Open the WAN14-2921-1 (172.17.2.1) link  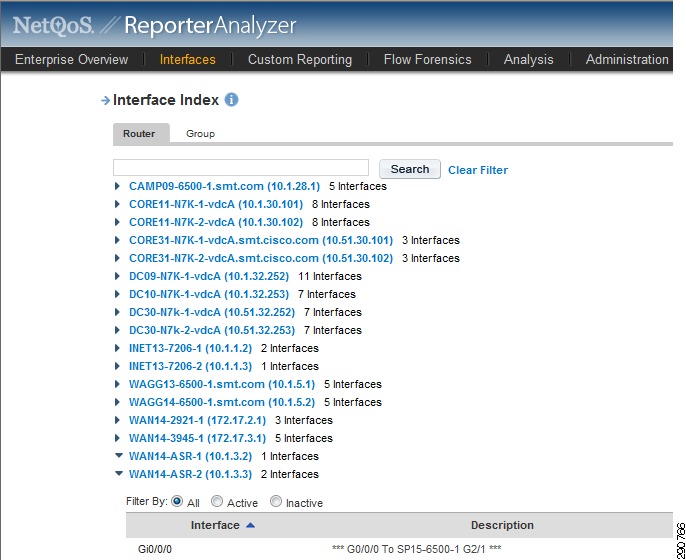pyautogui.click(x=197, y=420)
